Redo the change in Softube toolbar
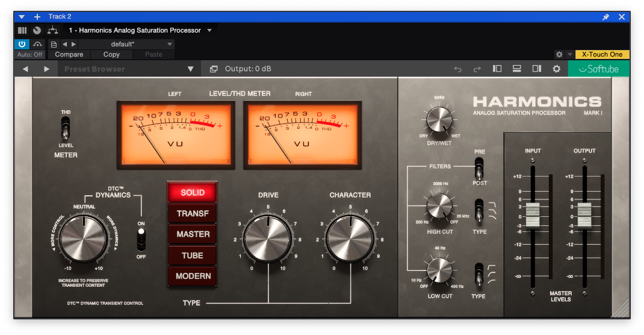Screen dimensions: 644x335 [477, 69]
